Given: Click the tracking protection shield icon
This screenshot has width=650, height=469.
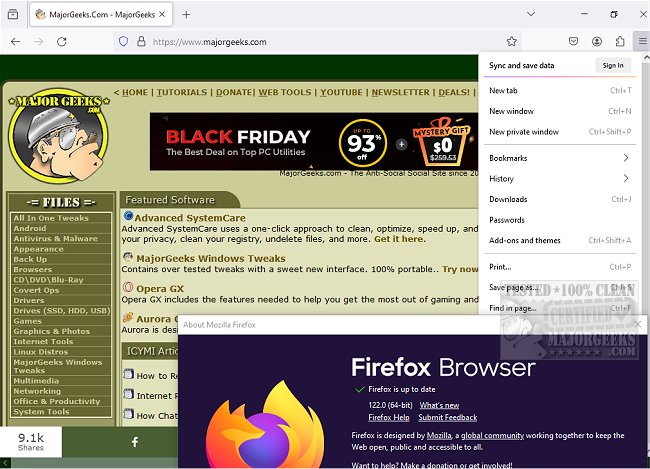Looking at the screenshot, I should click(124, 42).
